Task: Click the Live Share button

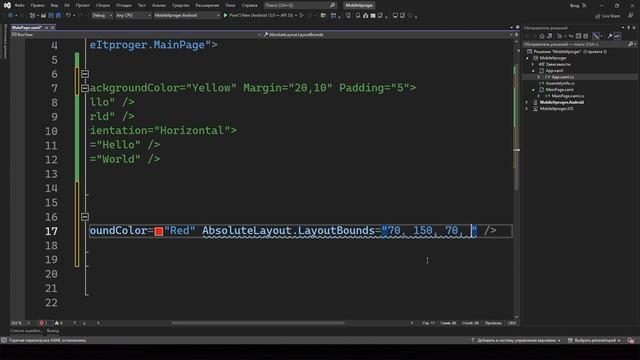Action: (x=607, y=16)
